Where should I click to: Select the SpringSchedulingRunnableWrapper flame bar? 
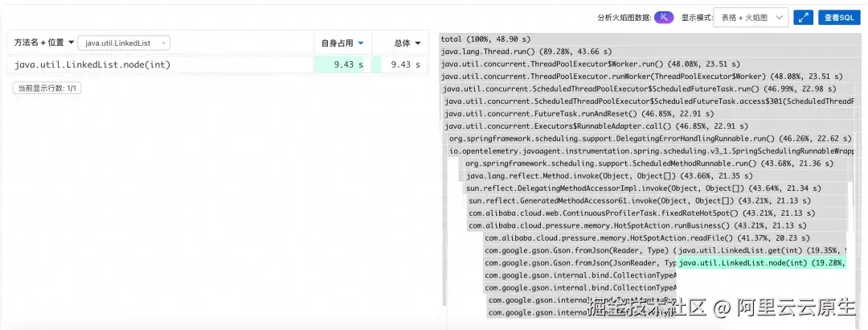click(x=652, y=151)
